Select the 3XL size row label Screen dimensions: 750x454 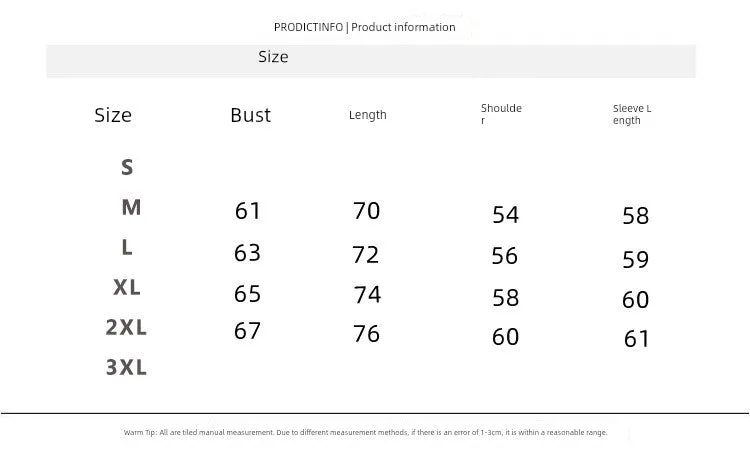[126, 367]
